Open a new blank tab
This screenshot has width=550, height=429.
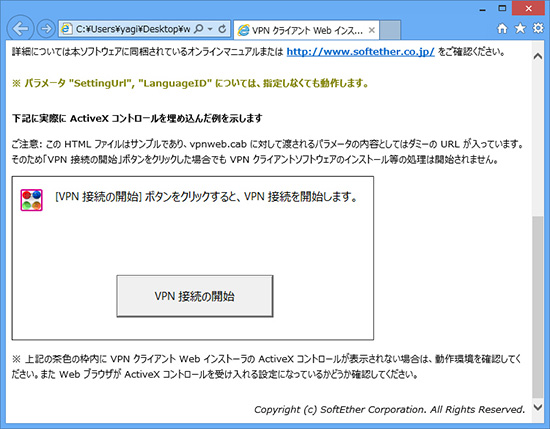390,30
